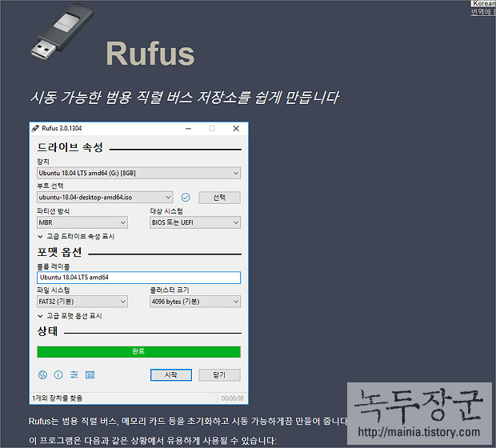Image resolution: width=496 pixels, height=448 pixels.
Task: Click the 대상 시스템 label
Action: (x=166, y=211)
